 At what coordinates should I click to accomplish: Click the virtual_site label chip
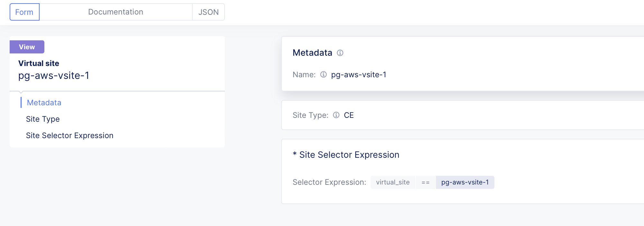click(393, 182)
